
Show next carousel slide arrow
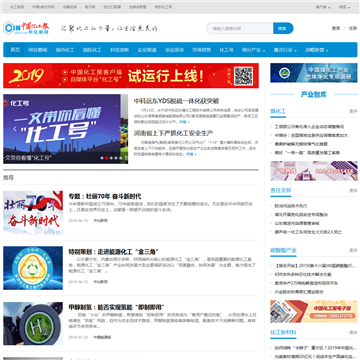click(x=121, y=128)
